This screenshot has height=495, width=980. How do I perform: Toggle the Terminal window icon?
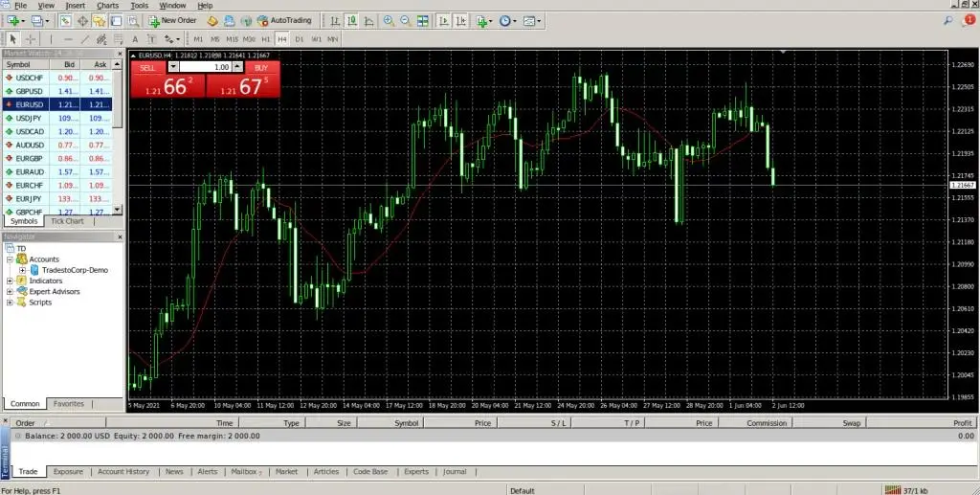click(x=116, y=21)
